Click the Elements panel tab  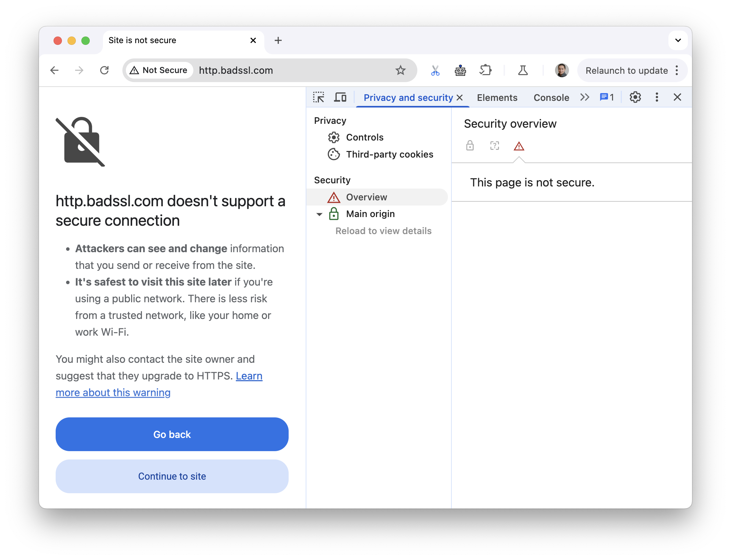tap(496, 96)
